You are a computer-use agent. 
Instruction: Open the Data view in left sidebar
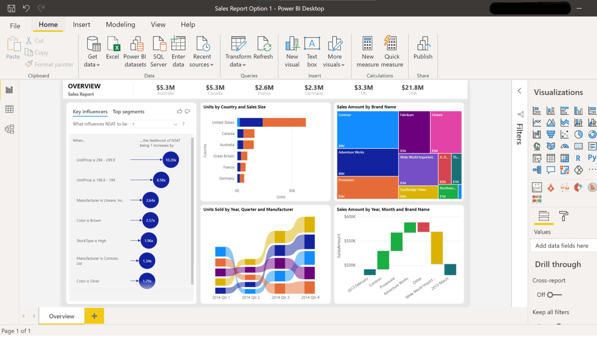click(9, 109)
